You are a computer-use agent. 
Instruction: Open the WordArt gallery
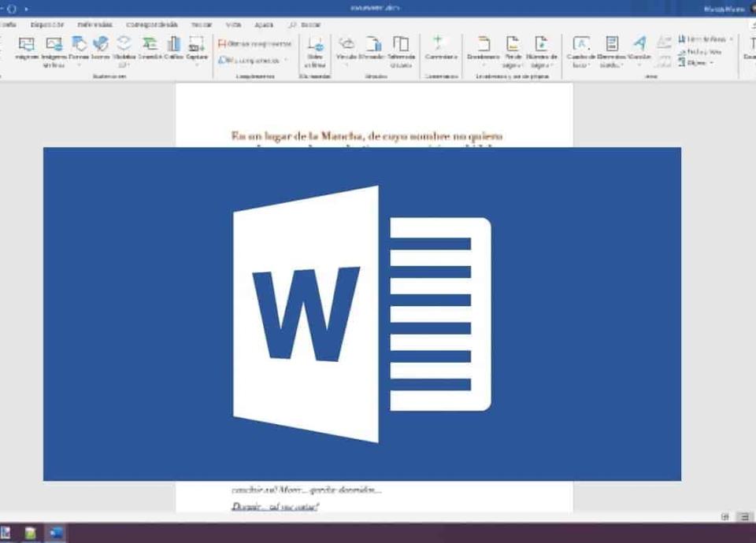click(x=639, y=50)
